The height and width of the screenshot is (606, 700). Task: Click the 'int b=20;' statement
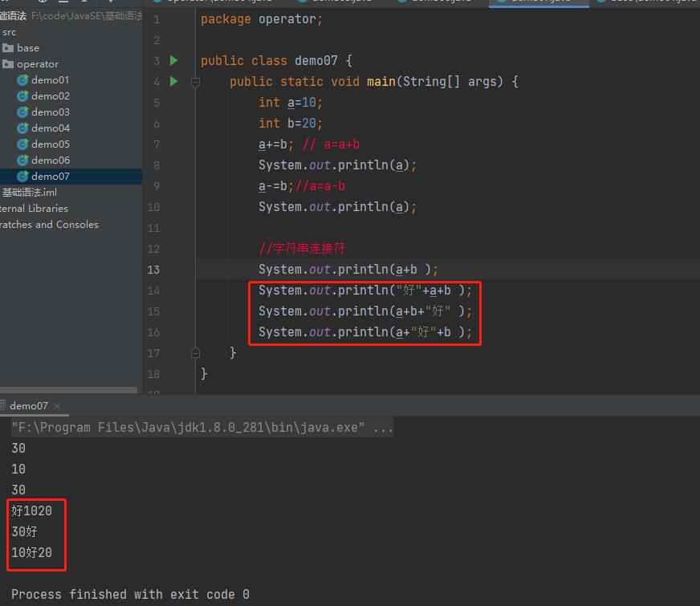coord(291,123)
